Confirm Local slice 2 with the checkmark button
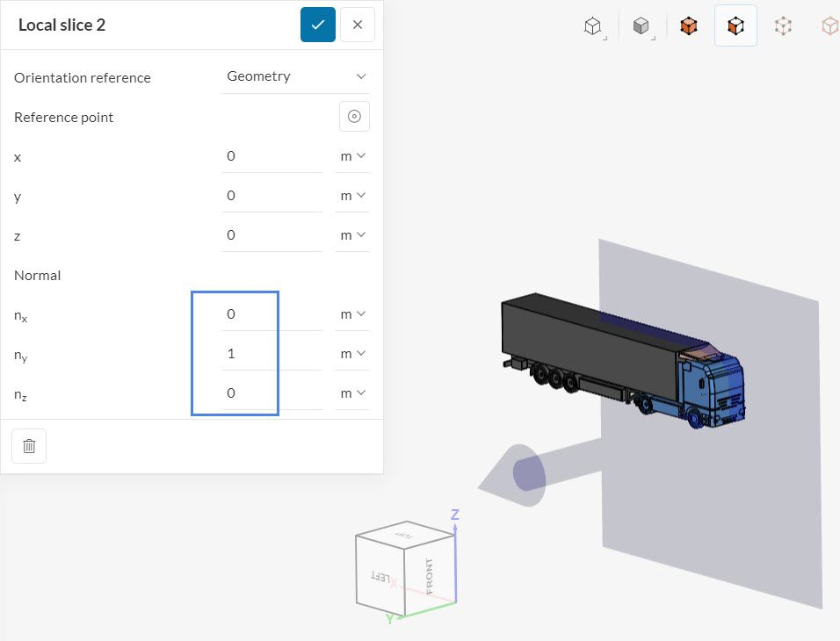The height and width of the screenshot is (641, 840). (x=317, y=25)
